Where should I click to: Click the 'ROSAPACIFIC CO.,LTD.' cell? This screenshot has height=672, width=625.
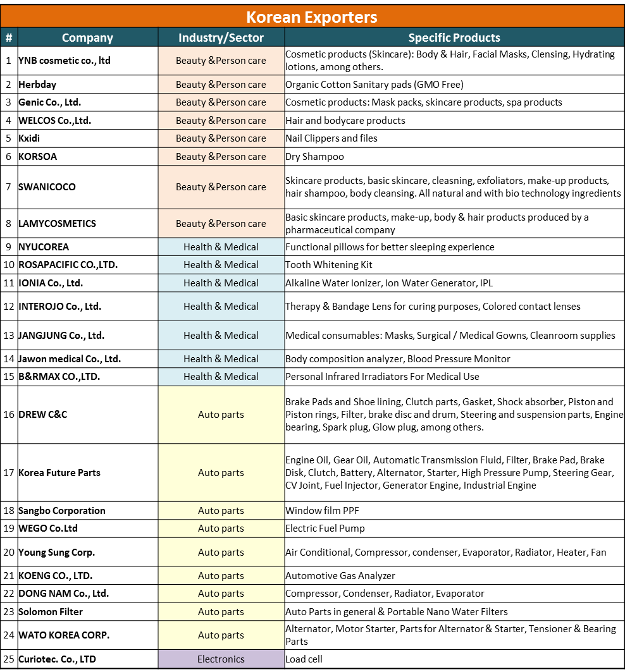[87, 265]
